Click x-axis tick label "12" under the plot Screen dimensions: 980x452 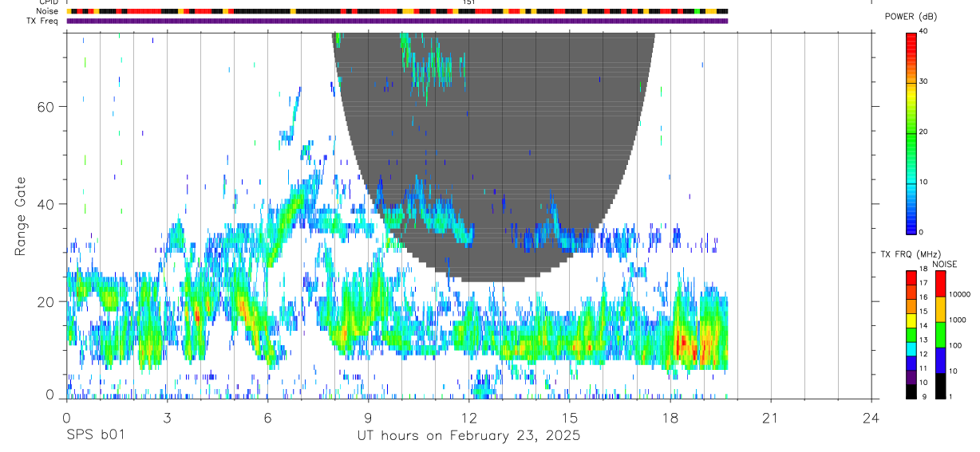tap(469, 417)
